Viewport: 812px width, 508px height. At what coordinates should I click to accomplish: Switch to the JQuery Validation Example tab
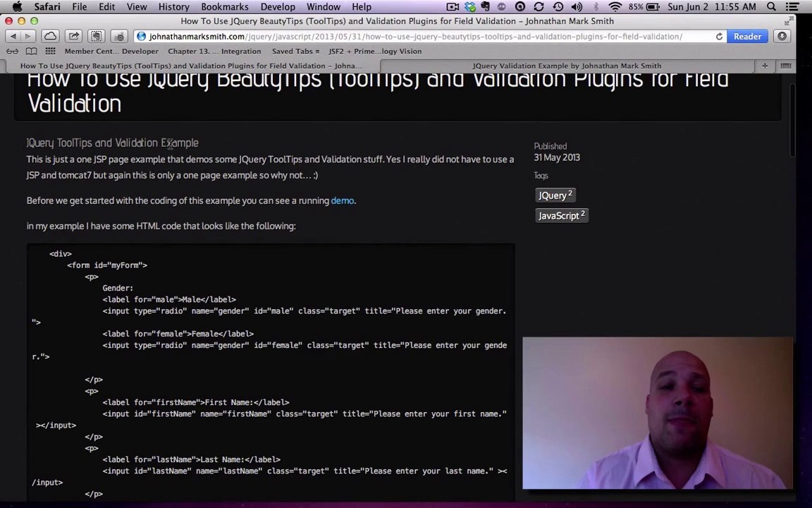click(x=567, y=66)
